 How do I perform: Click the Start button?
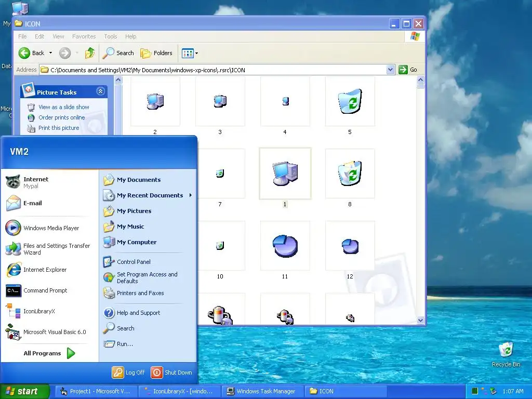[24, 391]
